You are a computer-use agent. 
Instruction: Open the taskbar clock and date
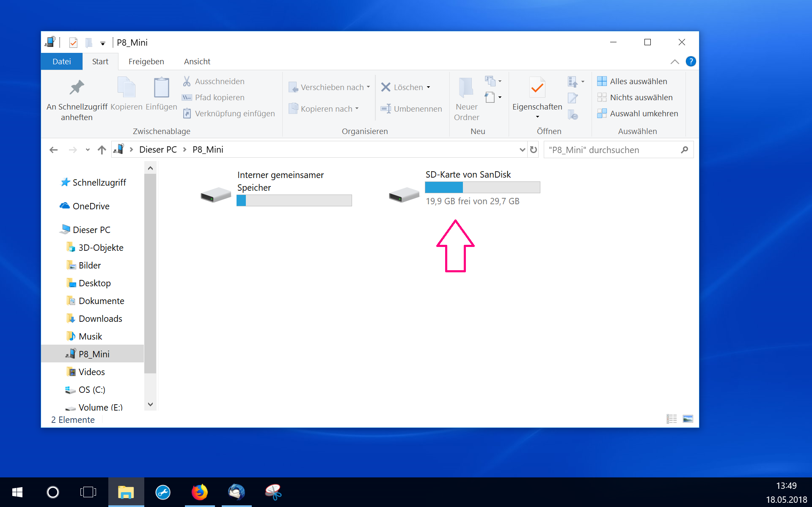point(786,493)
